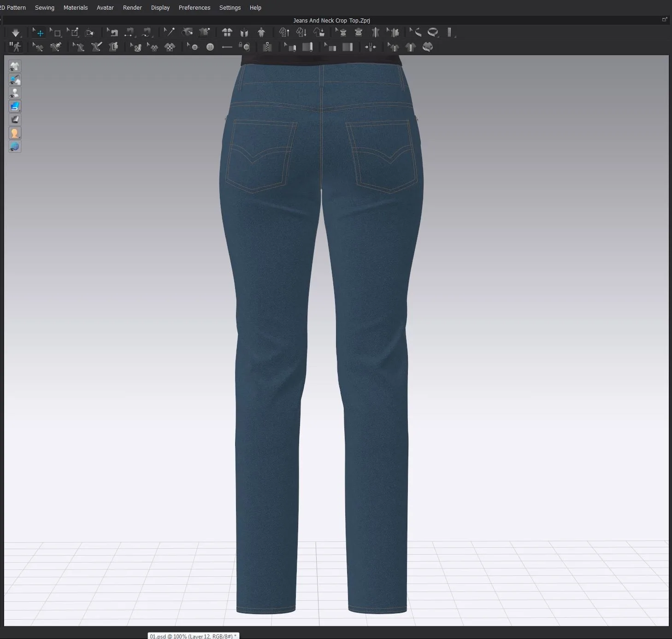Viewport: 672px width, 639px height.
Task: Click the checkered shirt texture icon
Action: point(170,47)
